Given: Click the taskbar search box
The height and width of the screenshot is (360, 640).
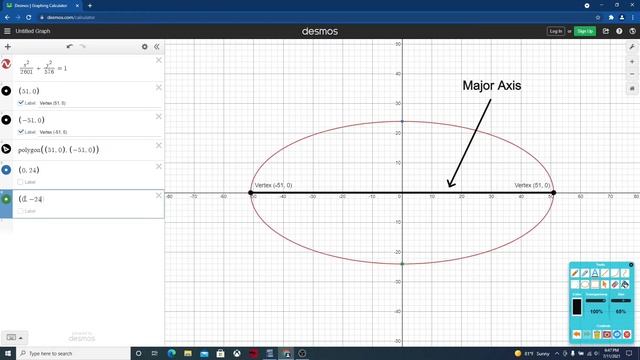Looking at the screenshot, I should pos(73,353).
